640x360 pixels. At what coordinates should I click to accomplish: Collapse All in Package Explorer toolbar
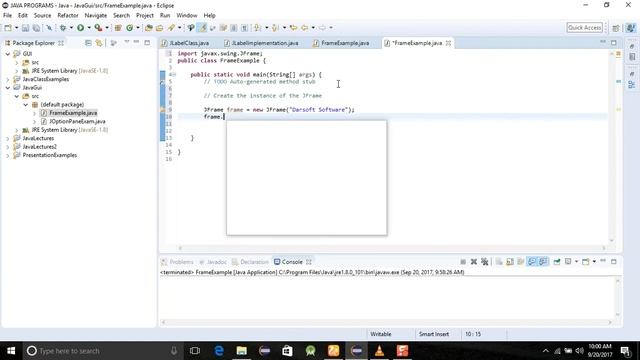88,43
